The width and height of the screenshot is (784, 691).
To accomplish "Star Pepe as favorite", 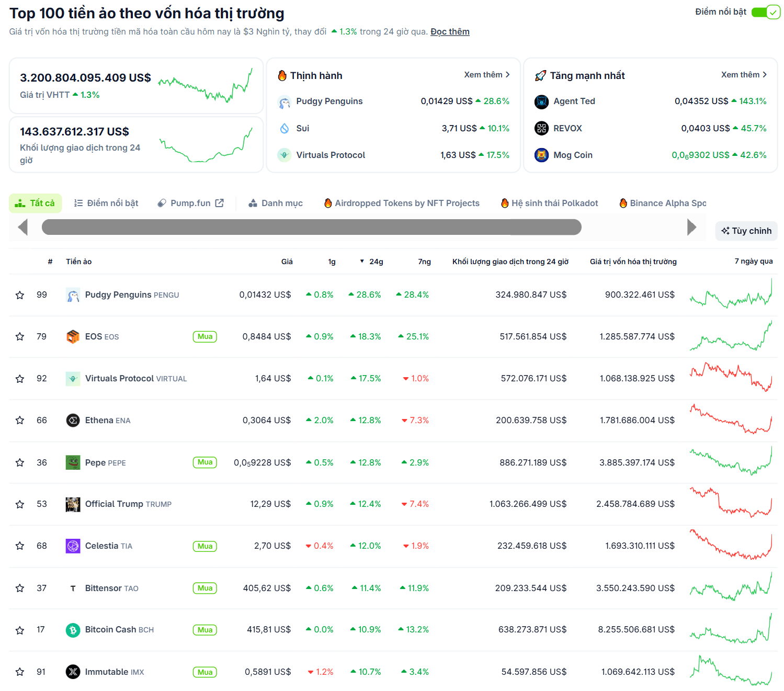I will click(x=20, y=462).
